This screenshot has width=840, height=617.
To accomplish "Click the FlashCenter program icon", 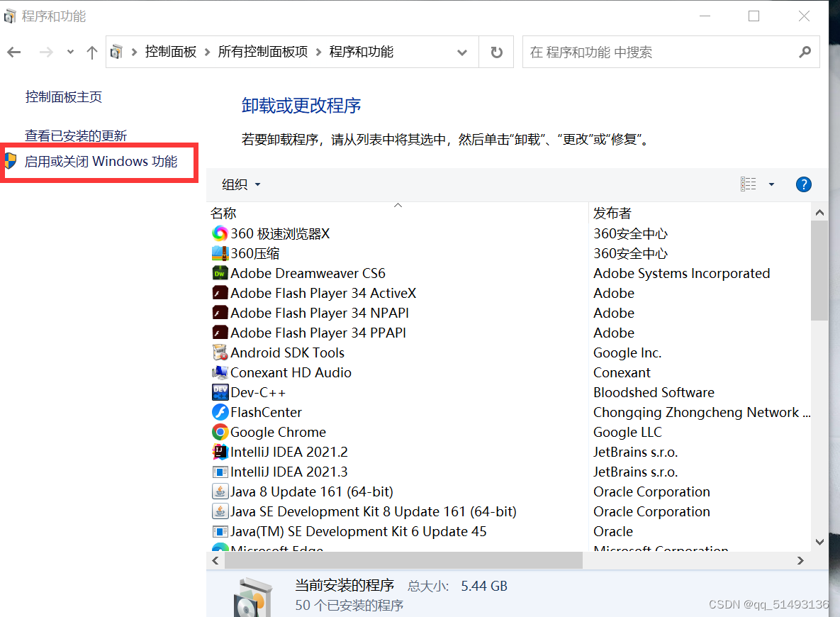I will pyautogui.click(x=220, y=412).
